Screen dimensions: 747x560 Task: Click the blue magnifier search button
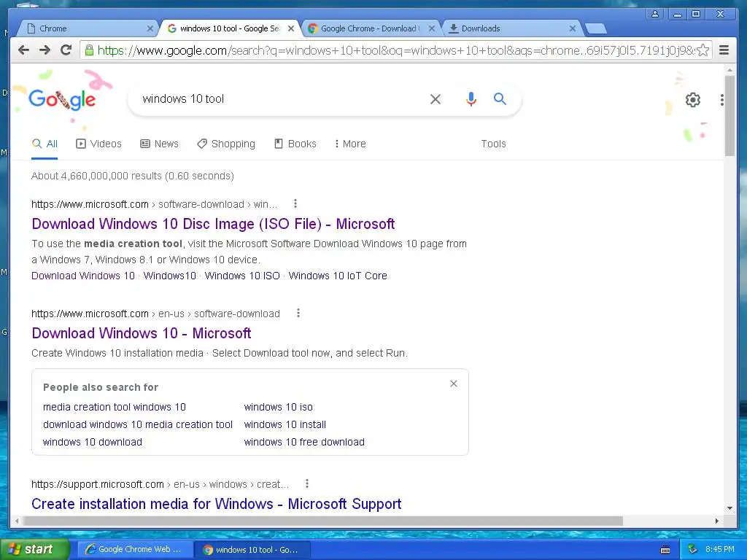(x=500, y=99)
